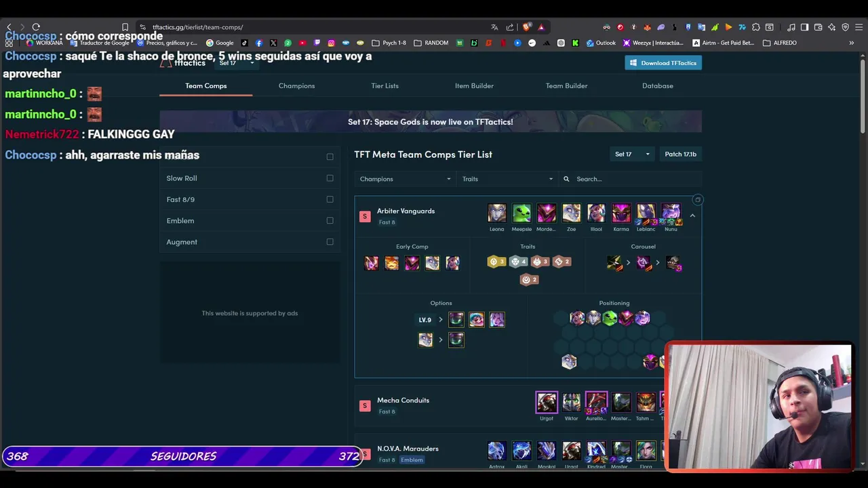The height and width of the screenshot is (488, 868).
Task: Click the page translate icon in address bar
Action: tap(494, 27)
